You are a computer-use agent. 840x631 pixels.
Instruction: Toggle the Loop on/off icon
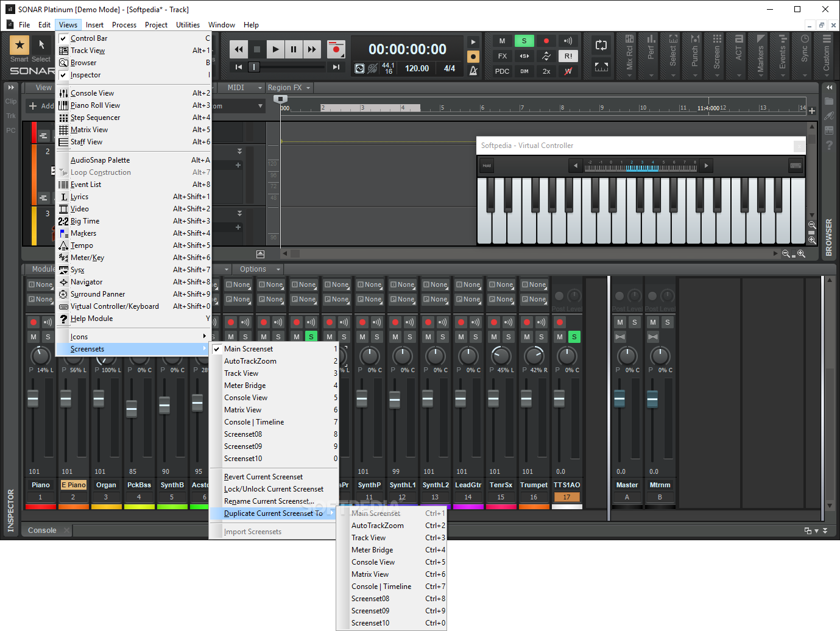(601, 45)
